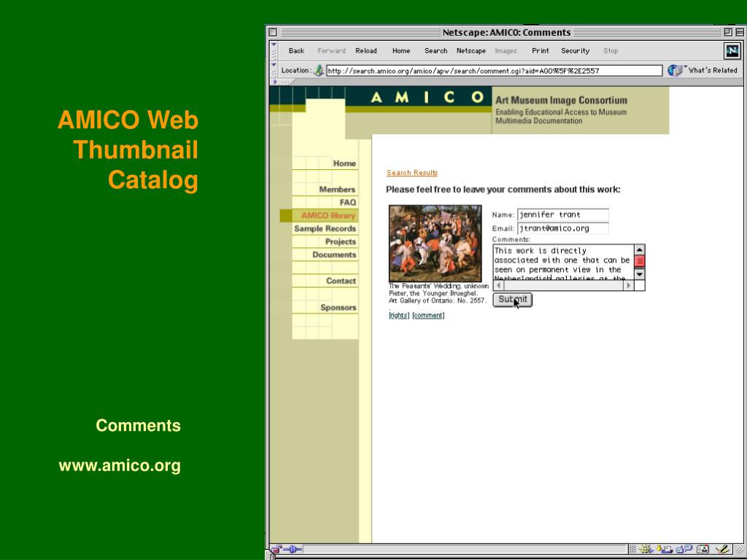Open the Home item in AMICO sidebar
The width and height of the screenshot is (747, 560).
344,163
